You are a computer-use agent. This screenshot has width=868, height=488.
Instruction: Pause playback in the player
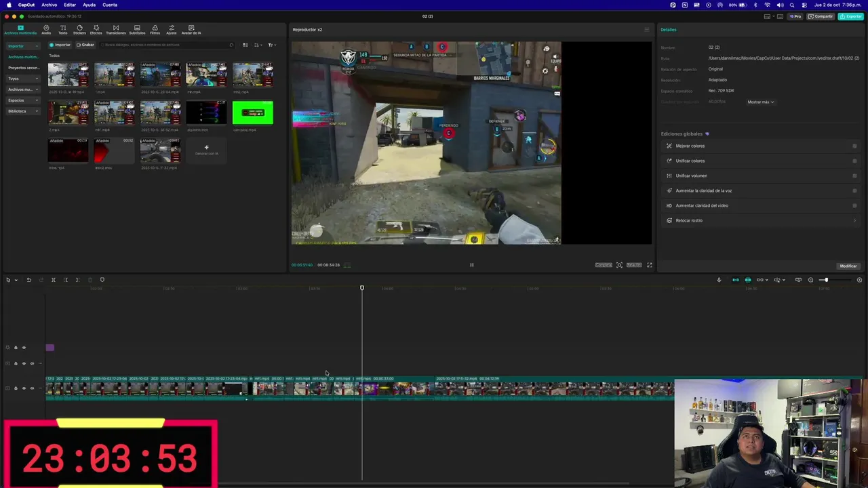point(472,265)
